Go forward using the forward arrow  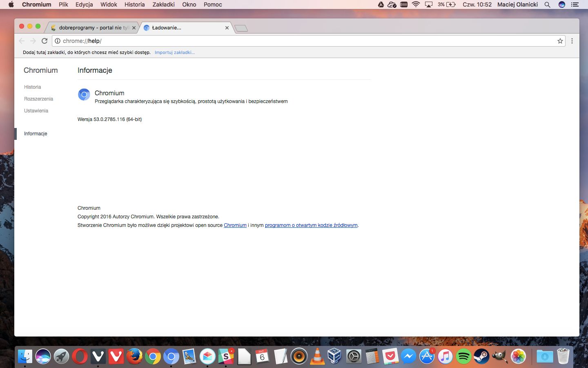(33, 41)
